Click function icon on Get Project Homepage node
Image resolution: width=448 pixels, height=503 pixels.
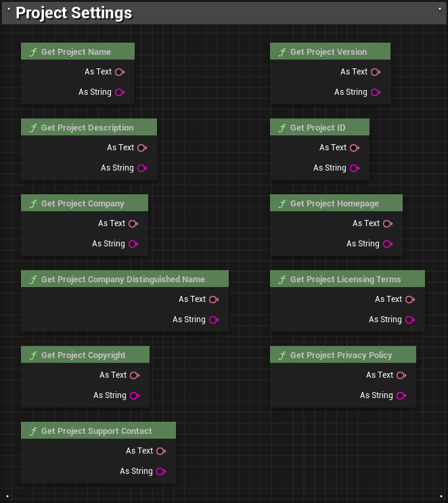[x=281, y=204]
